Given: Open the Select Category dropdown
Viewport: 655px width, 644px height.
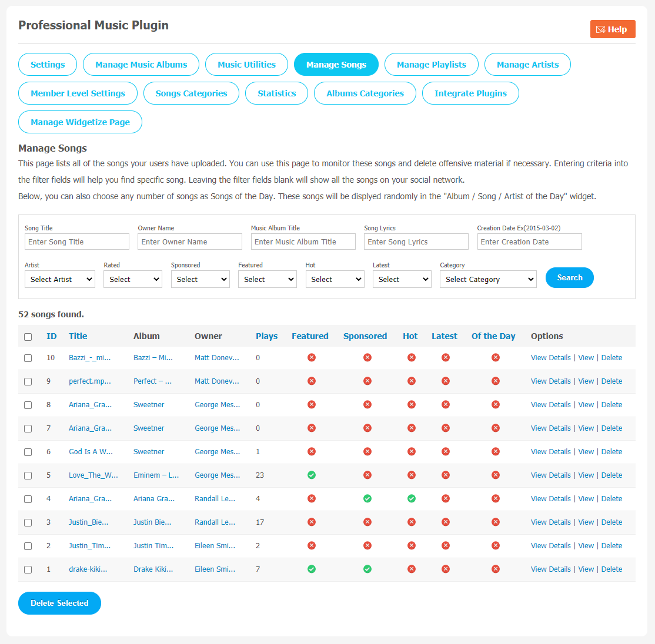Looking at the screenshot, I should tap(488, 279).
